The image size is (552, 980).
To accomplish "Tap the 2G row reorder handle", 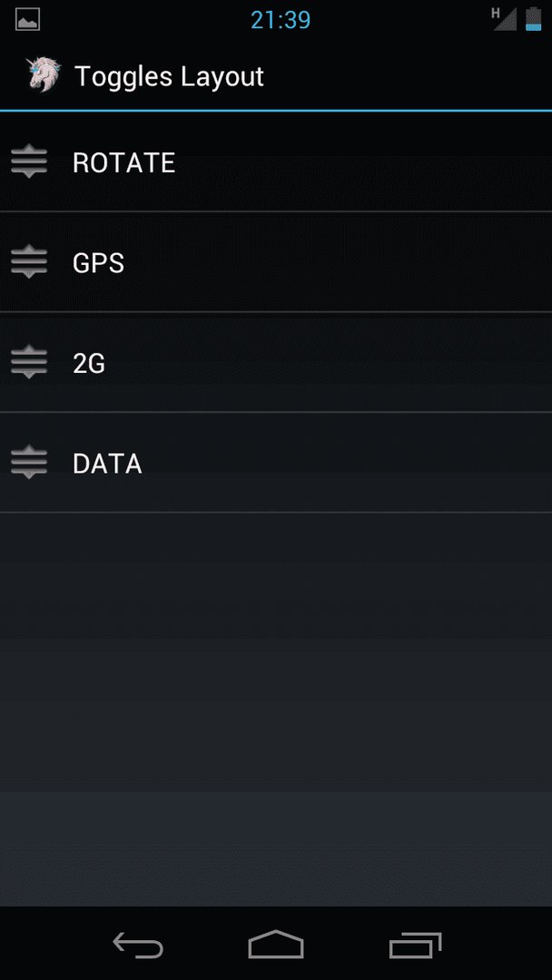I will (x=29, y=361).
